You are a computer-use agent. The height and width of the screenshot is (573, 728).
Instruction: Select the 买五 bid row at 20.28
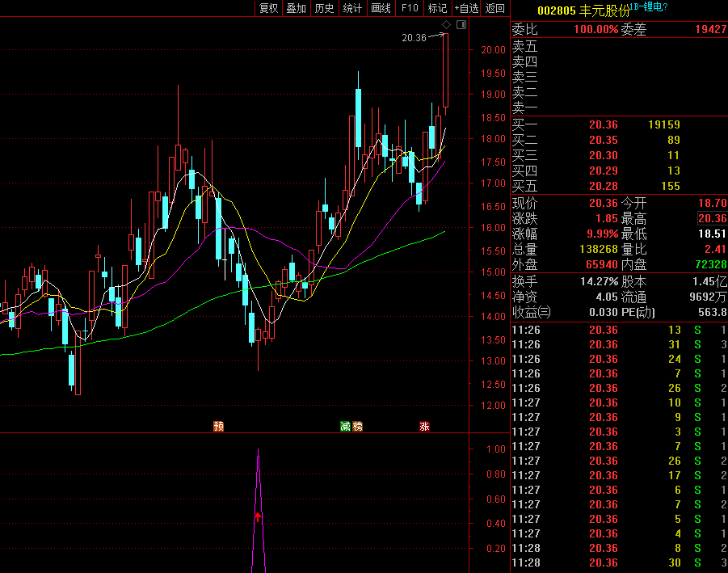(619, 186)
